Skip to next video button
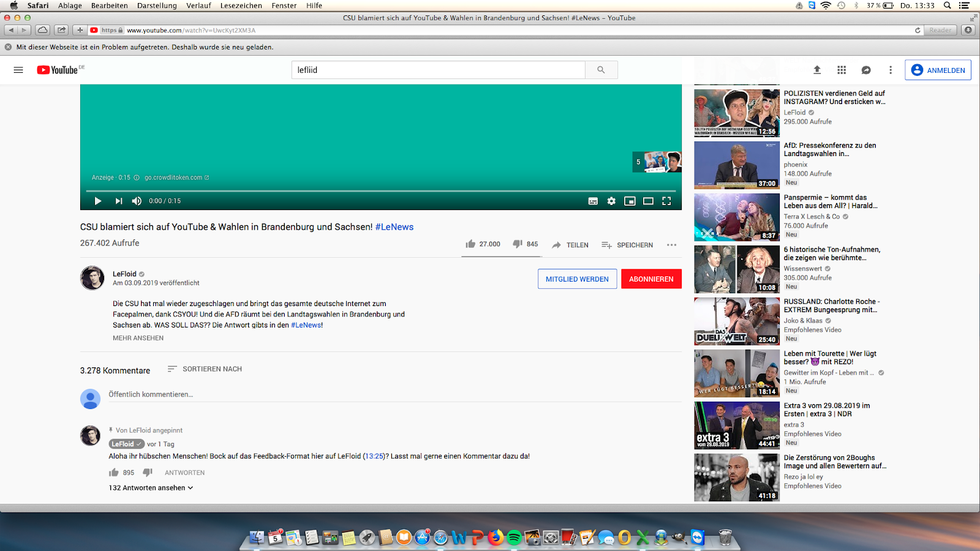The height and width of the screenshot is (551, 980). coord(119,201)
